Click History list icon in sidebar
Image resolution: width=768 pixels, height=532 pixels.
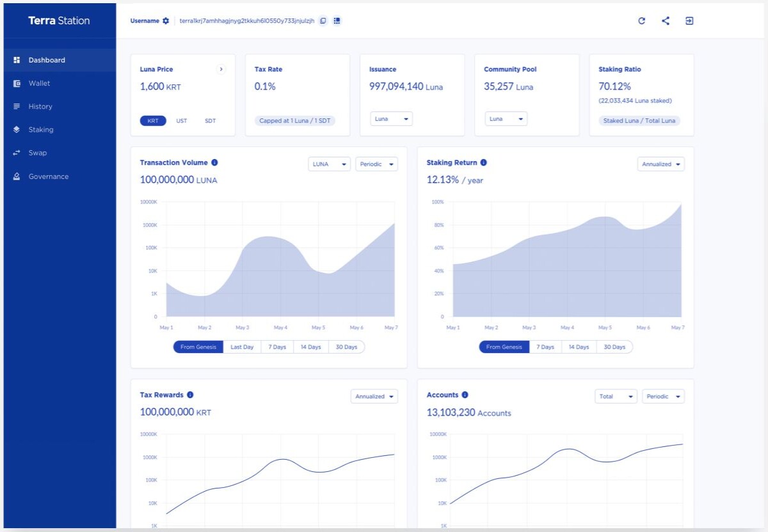17,106
